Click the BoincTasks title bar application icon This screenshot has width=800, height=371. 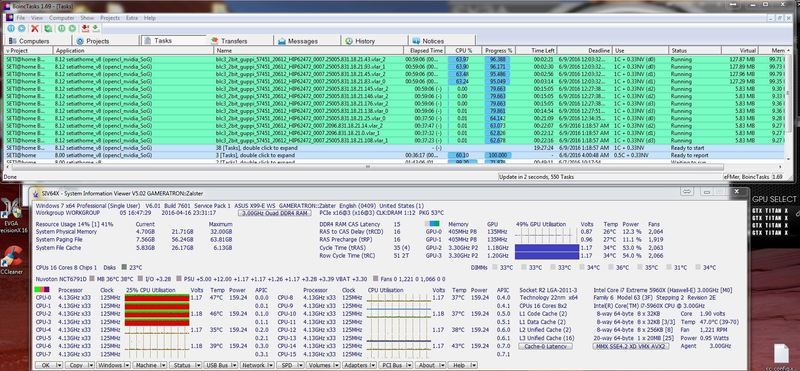[x=8, y=8]
